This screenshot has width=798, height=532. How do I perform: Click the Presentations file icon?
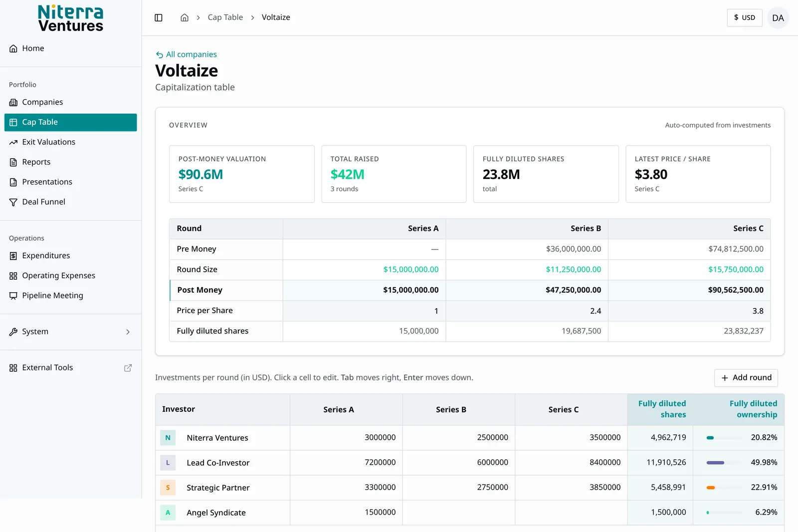coord(13,182)
